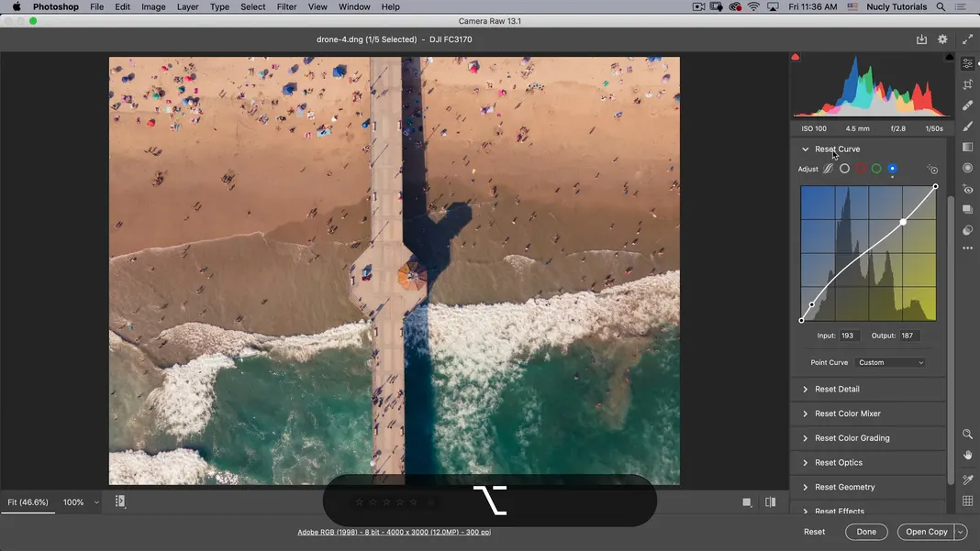Toggle the grid overlay icon
The width and height of the screenshot is (980, 551).
click(967, 501)
